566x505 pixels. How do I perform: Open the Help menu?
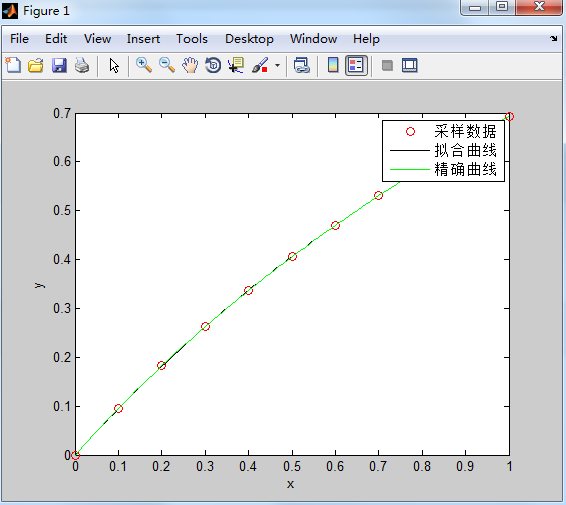366,39
